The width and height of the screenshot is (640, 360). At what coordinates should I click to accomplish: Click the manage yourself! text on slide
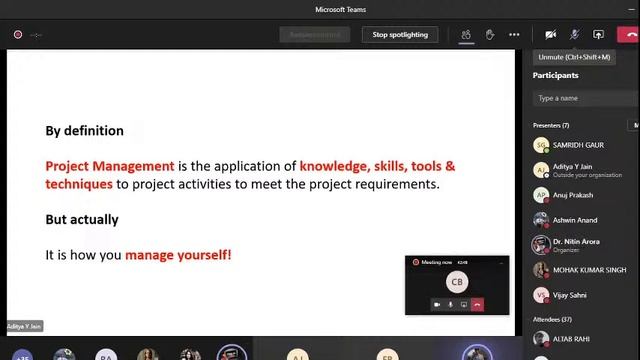(x=178, y=255)
